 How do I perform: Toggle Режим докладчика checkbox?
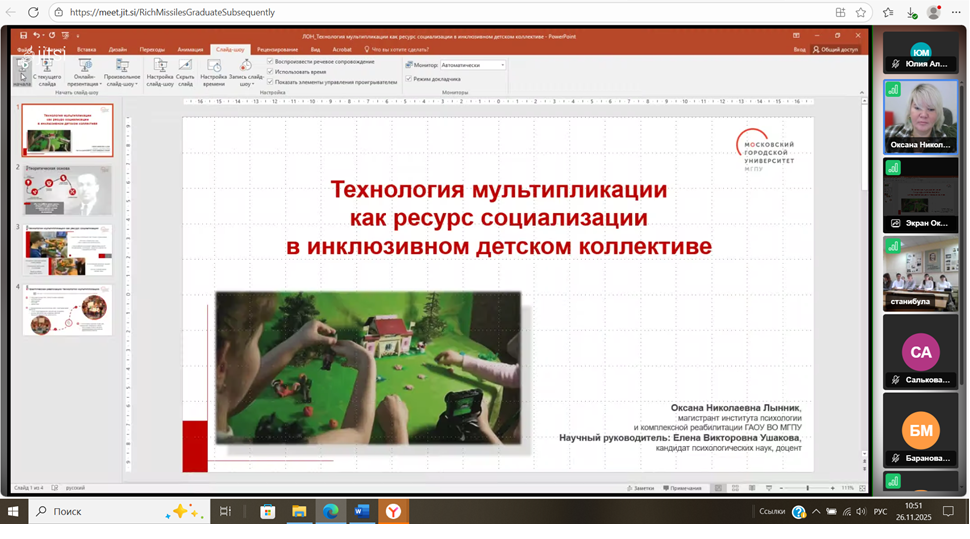409,78
